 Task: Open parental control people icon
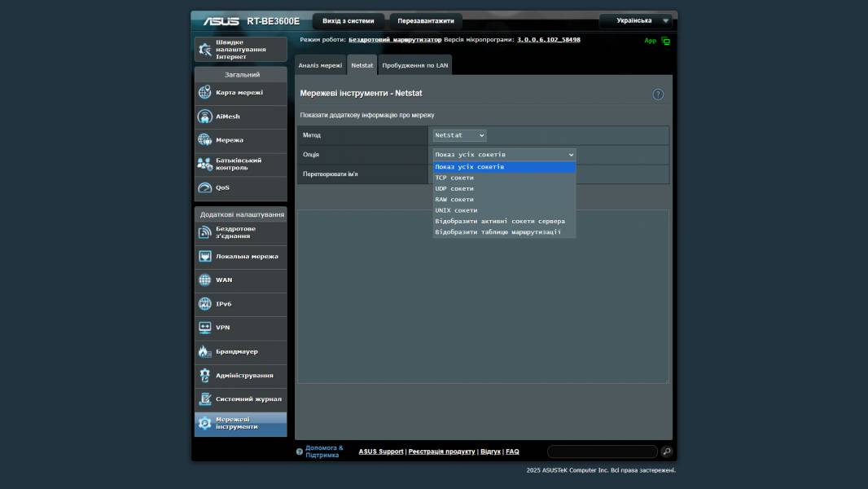205,164
